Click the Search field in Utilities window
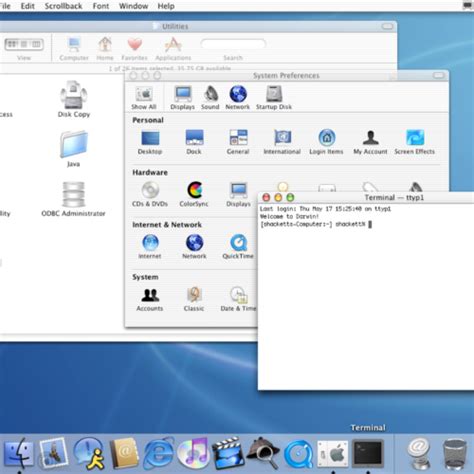The height and width of the screenshot is (474, 474). point(233,44)
